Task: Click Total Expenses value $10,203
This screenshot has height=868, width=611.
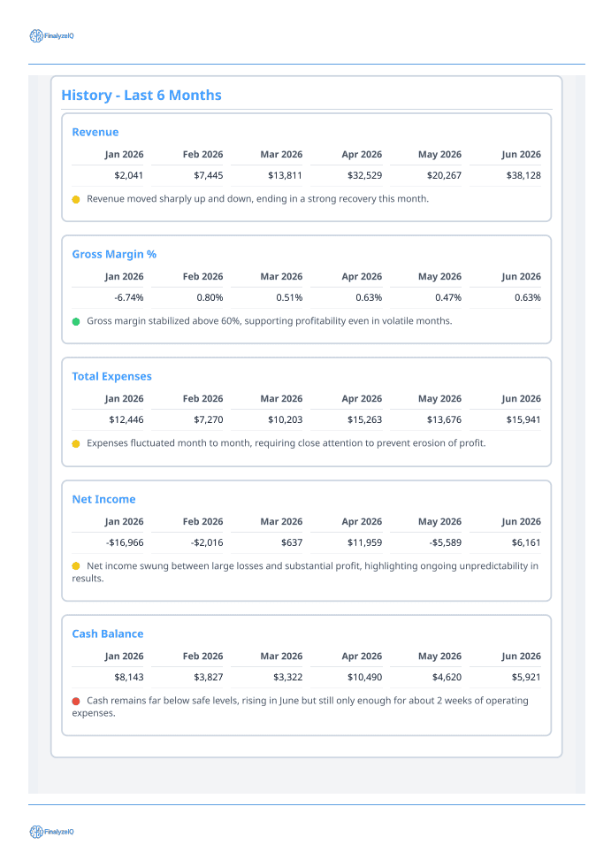Action: tap(285, 419)
